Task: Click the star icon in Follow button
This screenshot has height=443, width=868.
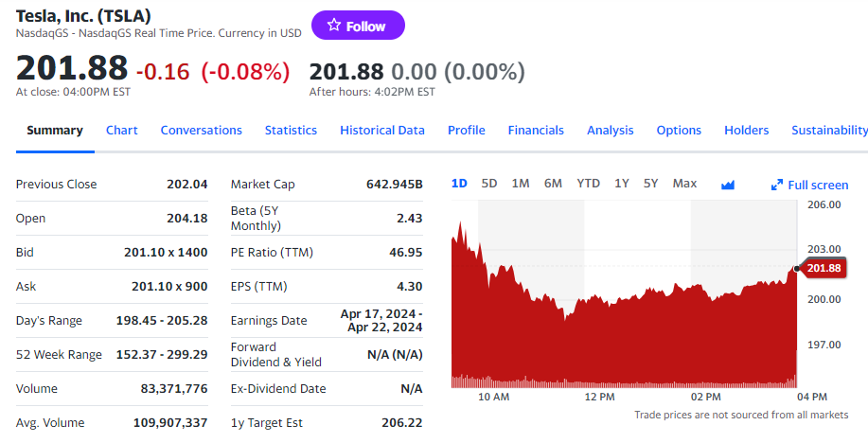Action: tap(333, 26)
